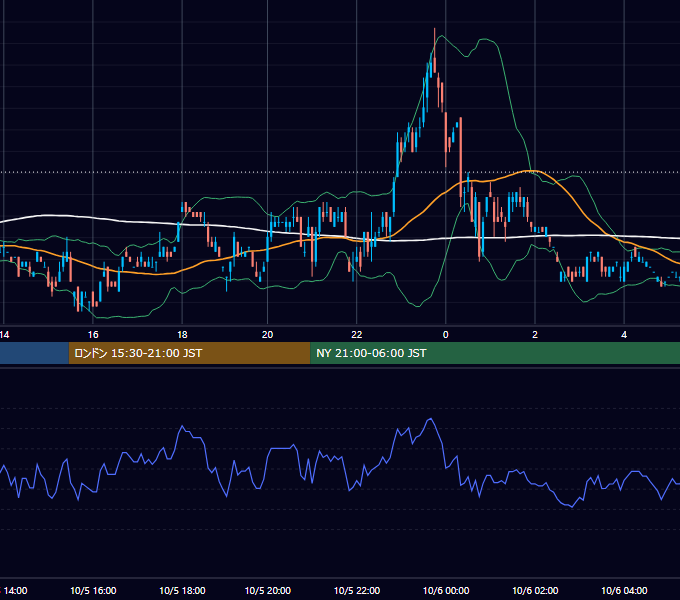Click the blue session bar before ロンドン
Viewport: 680px width, 600px height.
[x=34, y=353]
